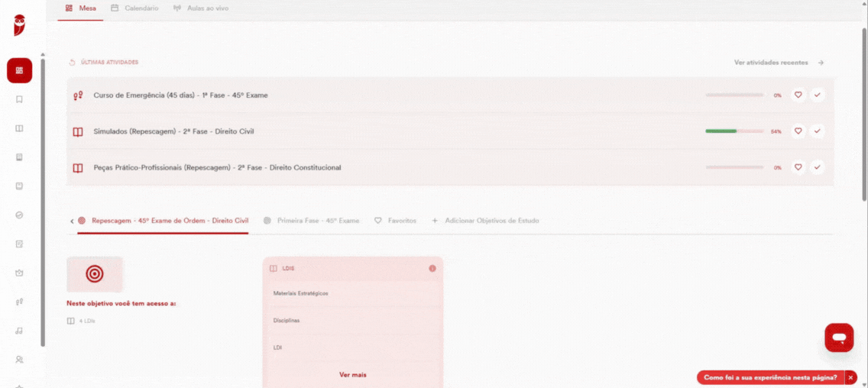The height and width of the screenshot is (388, 868).
Task: Open the dashboard grid icon in the sidebar
Action: 19,70
